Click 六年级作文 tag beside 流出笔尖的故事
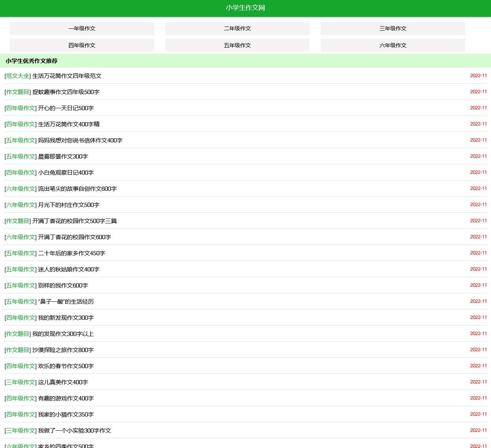The height and width of the screenshot is (448, 491). [21, 189]
